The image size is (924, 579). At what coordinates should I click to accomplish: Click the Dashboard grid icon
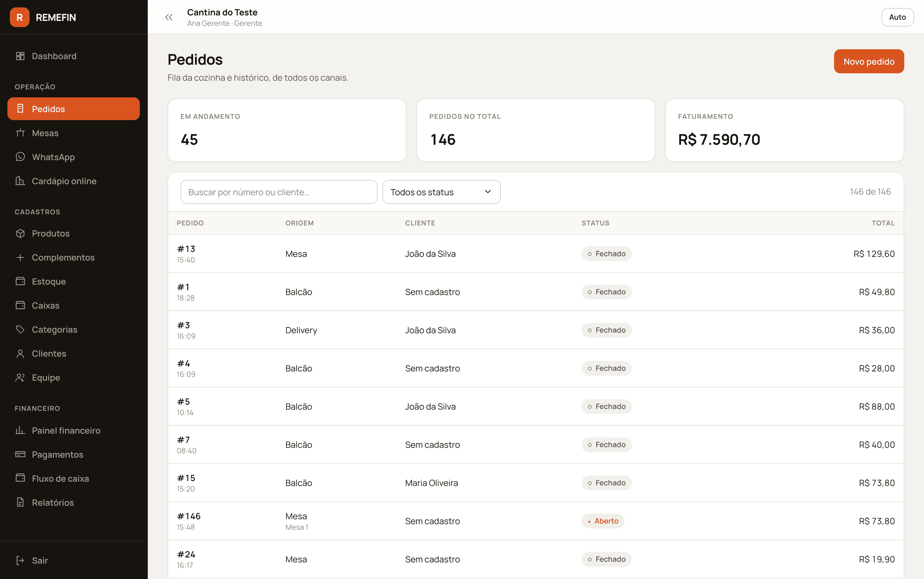point(20,56)
